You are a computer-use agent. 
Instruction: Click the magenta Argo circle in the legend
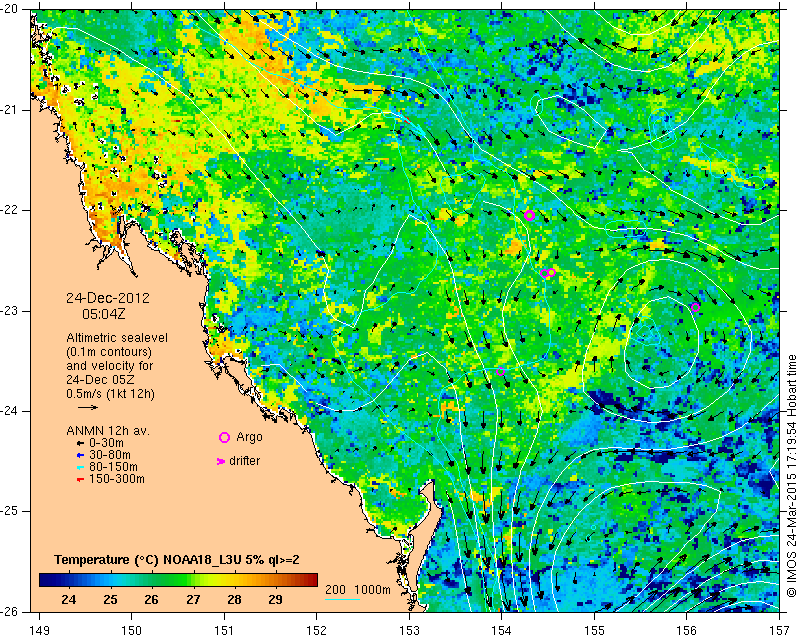click(224, 437)
